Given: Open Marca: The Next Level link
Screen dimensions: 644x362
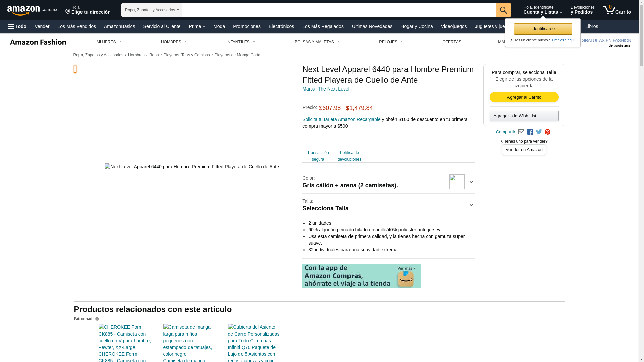Looking at the screenshot, I should click(x=325, y=89).
